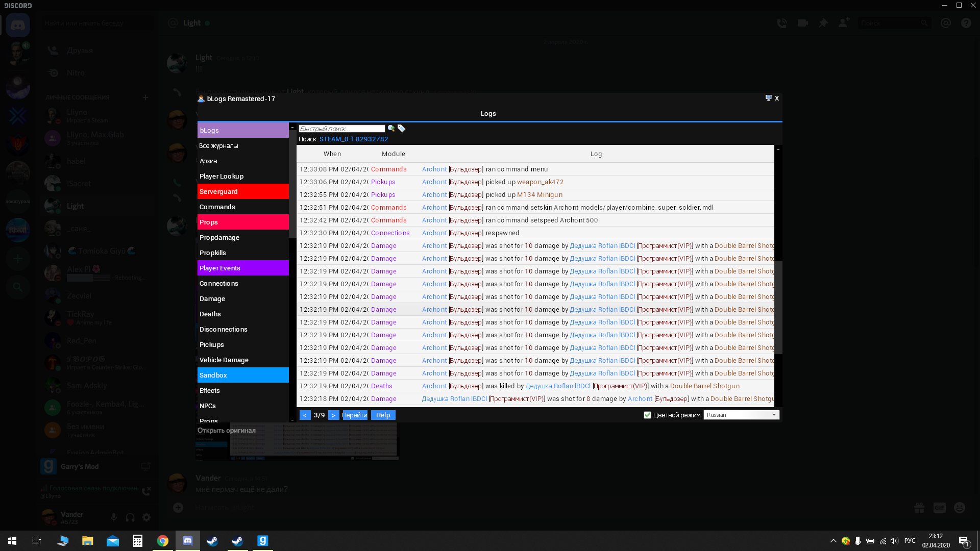
Task: Click setspeed Archont 500 command row
Action: pyautogui.click(x=535, y=220)
